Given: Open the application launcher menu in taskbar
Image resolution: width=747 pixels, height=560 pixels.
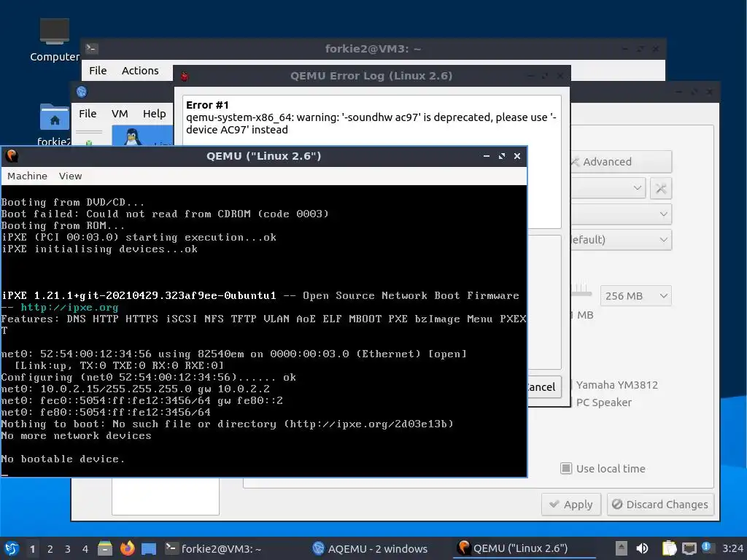Looking at the screenshot, I should pyautogui.click(x=12, y=548).
